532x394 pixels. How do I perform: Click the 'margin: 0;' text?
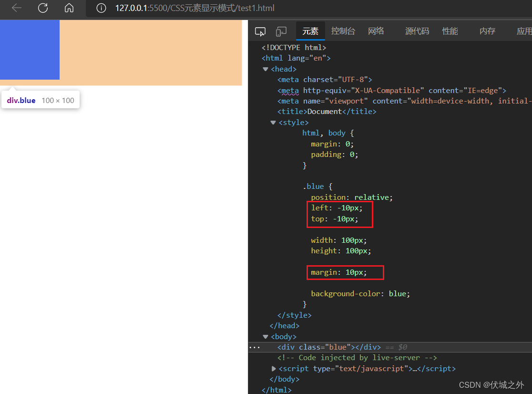point(332,144)
